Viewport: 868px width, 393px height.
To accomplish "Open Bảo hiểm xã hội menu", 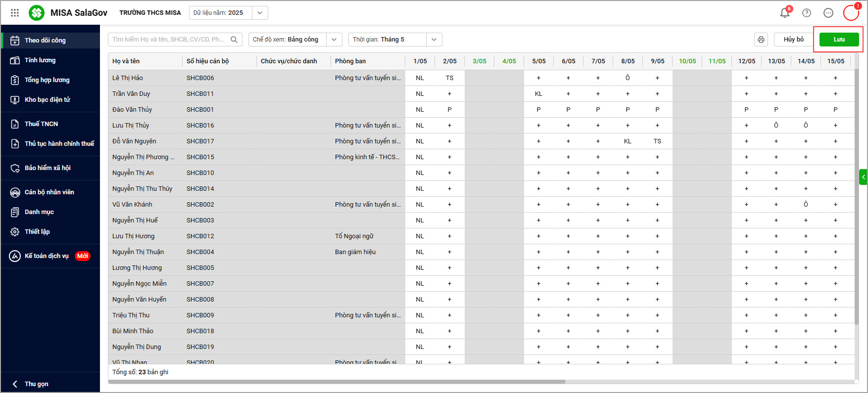I will tap(48, 168).
